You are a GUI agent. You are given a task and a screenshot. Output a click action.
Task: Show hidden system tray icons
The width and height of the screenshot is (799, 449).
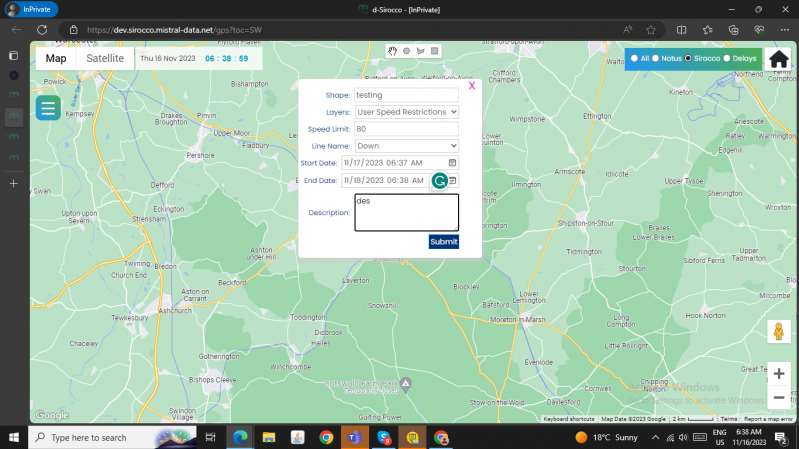[655, 437]
